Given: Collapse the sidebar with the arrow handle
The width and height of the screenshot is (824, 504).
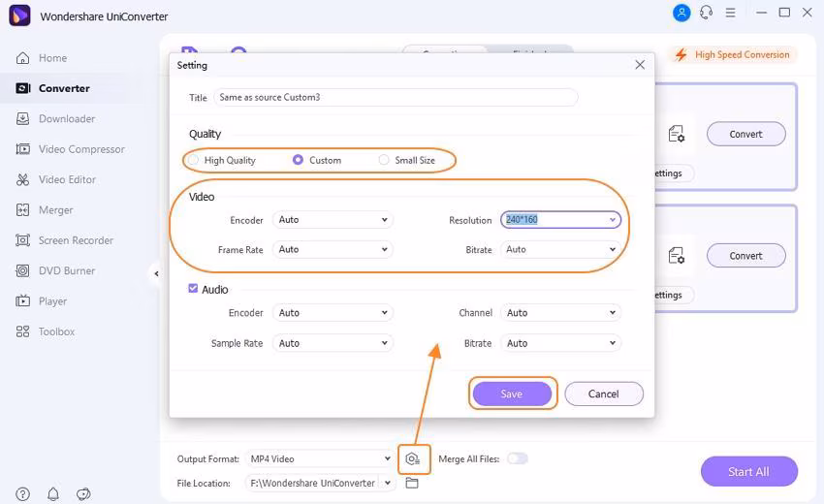Looking at the screenshot, I should point(156,273).
